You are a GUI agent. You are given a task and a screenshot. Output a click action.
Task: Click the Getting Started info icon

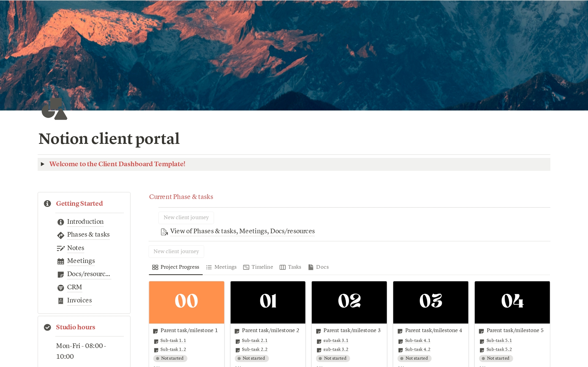coord(48,203)
